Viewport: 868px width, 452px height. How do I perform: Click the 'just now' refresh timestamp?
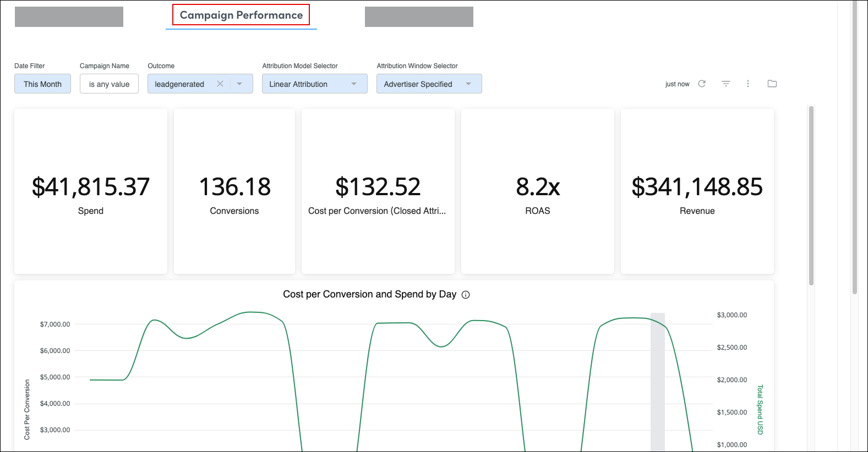(677, 84)
